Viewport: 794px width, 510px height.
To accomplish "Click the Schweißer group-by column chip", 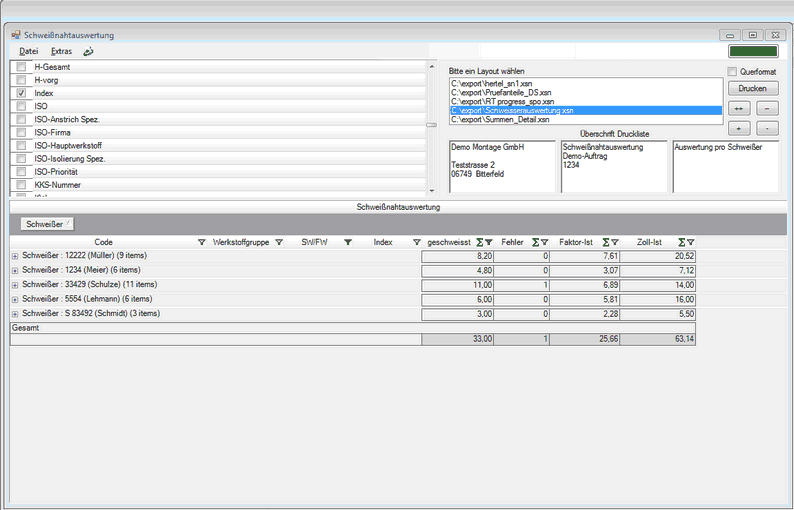I will click(x=47, y=224).
